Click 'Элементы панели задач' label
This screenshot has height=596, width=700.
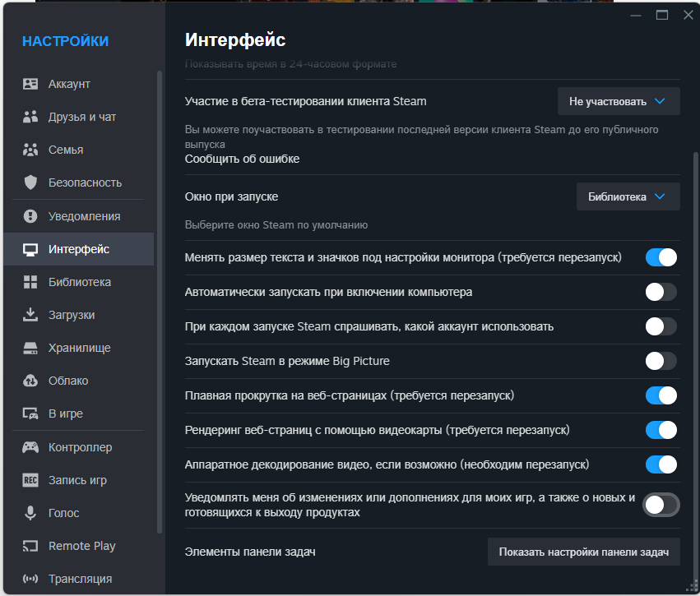250,552
